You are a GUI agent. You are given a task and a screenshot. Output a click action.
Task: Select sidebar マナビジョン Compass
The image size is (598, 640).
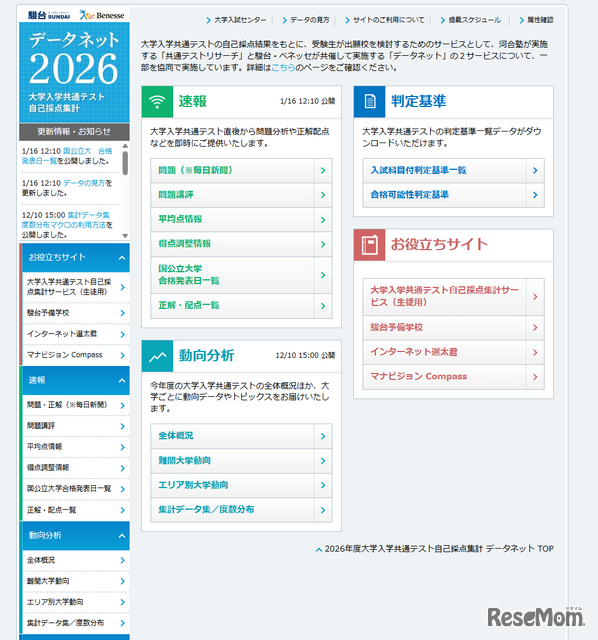point(76,355)
